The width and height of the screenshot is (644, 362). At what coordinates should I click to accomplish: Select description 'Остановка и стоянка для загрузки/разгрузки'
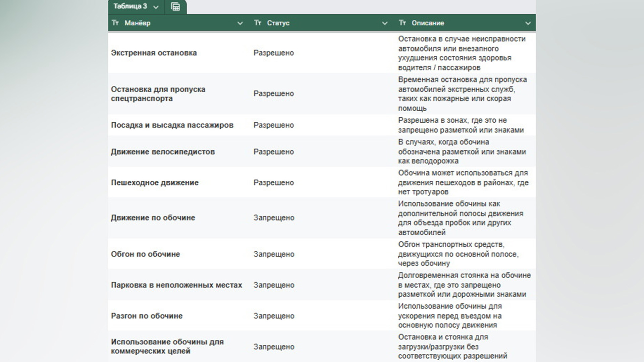[x=453, y=346]
